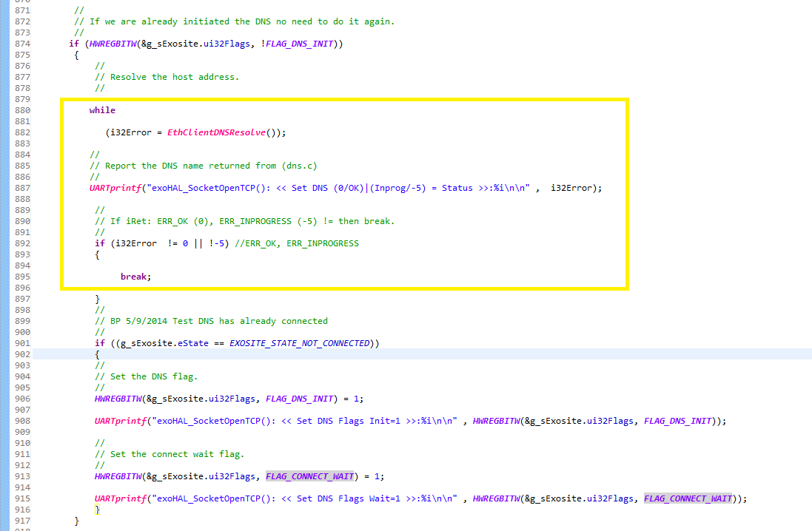Click the while keyword inside the yellow box

coord(101,110)
